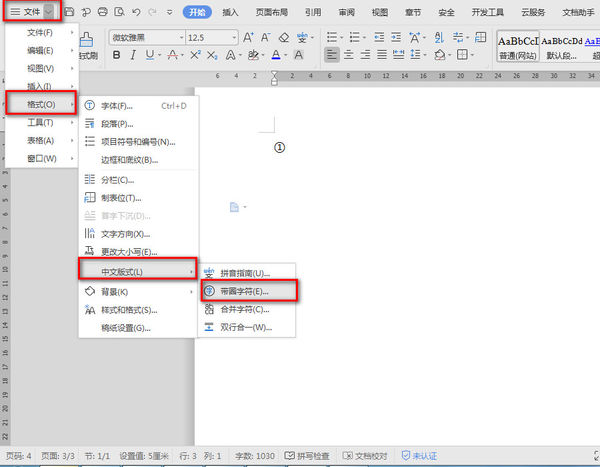Click 未认证 link in status bar
Image resolution: width=600 pixels, height=467 pixels.
pyautogui.click(x=419, y=456)
